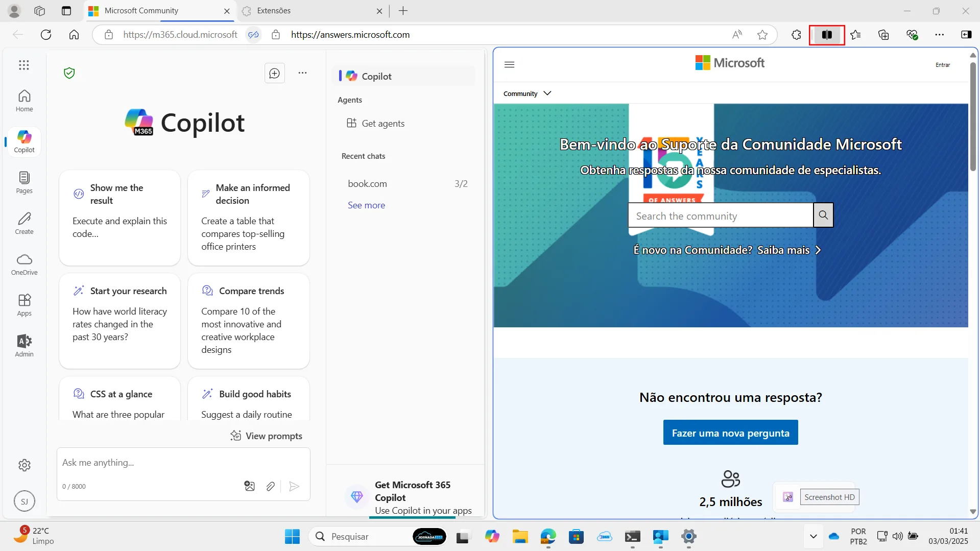Screen dimensions: 980x551
Task: Open Pages in the M365 sidebar
Action: 24,182
